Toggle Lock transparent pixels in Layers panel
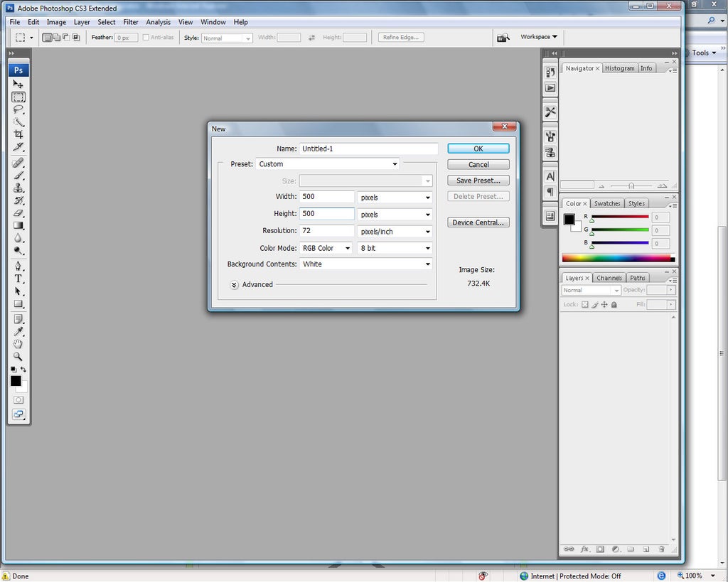Image resolution: width=728 pixels, height=582 pixels. pos(586,304)
